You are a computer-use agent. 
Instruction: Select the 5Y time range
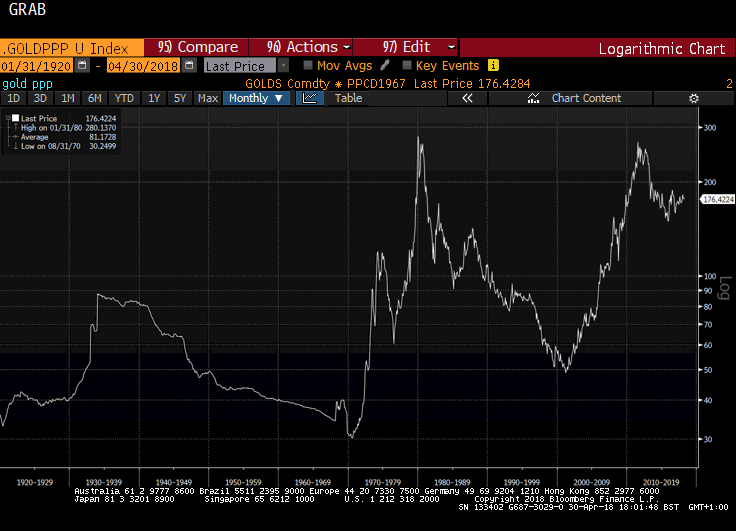[179, 98]
